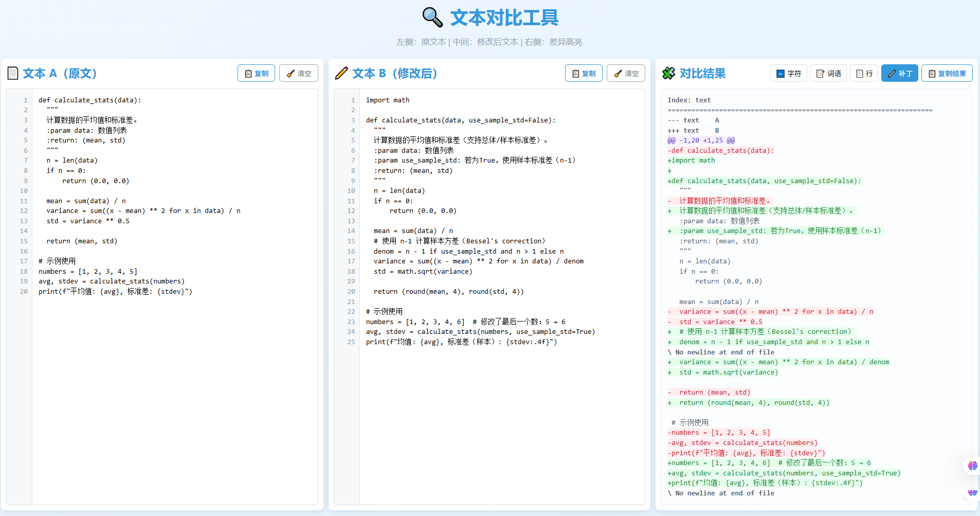Click the removed '-avg, stdev' line in result
The height and width of the screenshot is (516, 980).
[742, 443]
